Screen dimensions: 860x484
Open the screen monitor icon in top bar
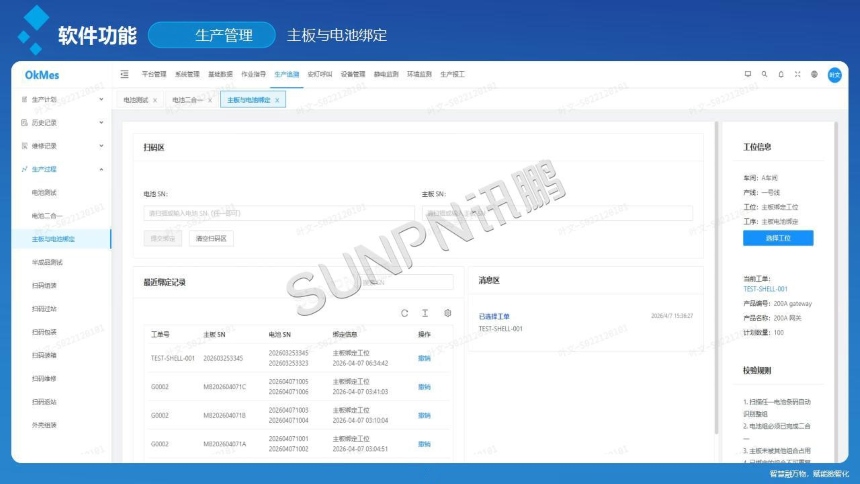click(748, 74)
